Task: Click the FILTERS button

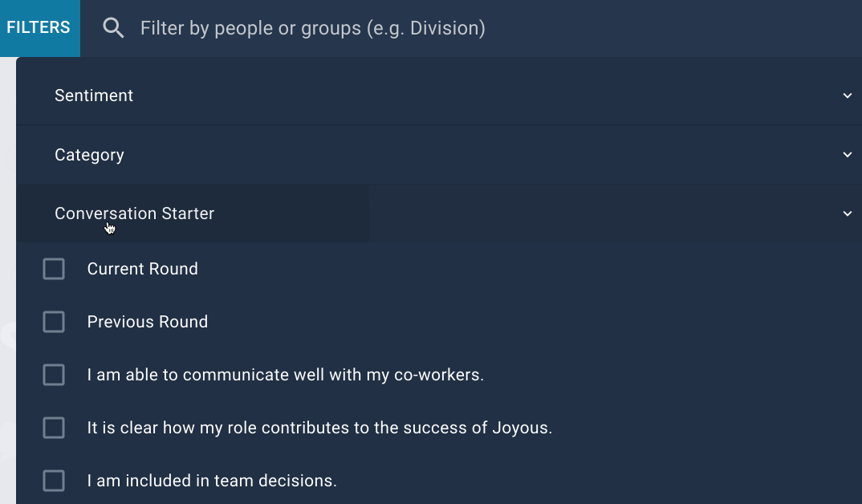Action: tap(39, 28)
